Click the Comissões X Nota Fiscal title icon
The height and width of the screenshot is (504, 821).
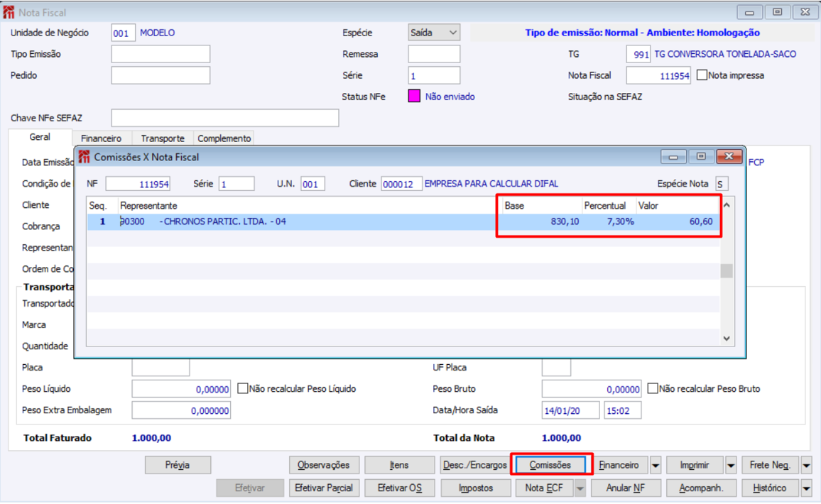click(x=85, y=156)
